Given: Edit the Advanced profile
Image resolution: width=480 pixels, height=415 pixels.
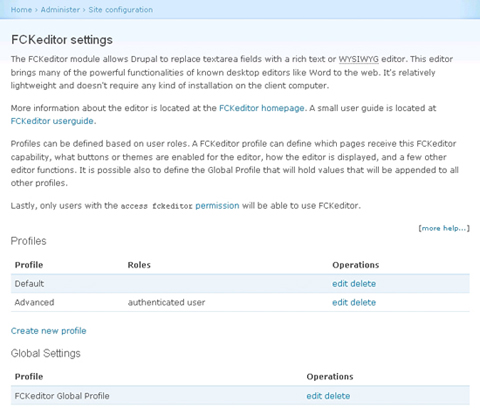Looking at the screenshot, I should [x=340, y=302].
